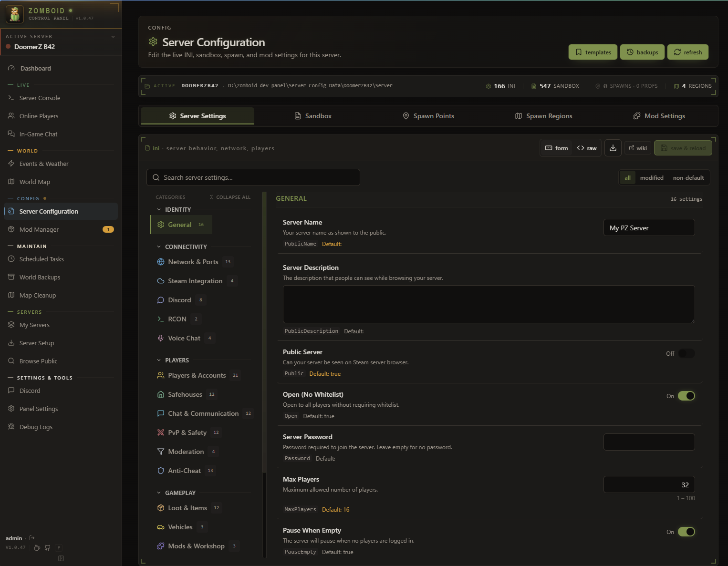Click the logout icon next to admin
The width and height of the screenshot is (728, 566).
click(32, 538)
